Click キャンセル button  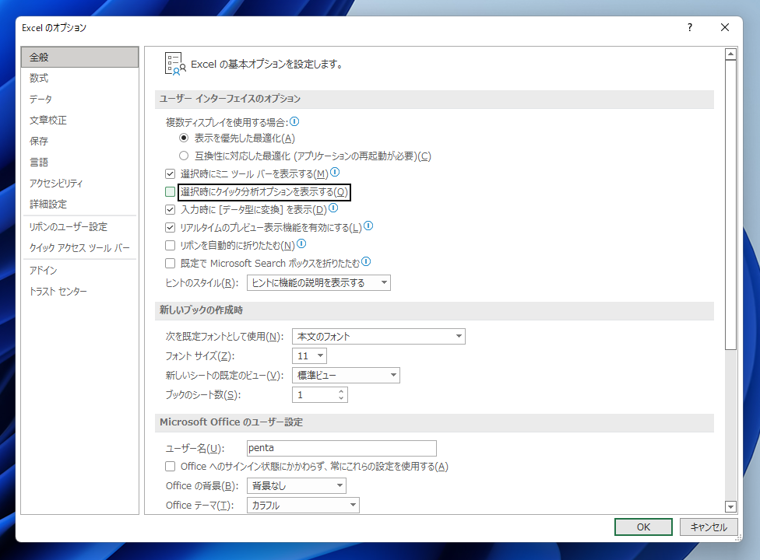pos(709,527)
